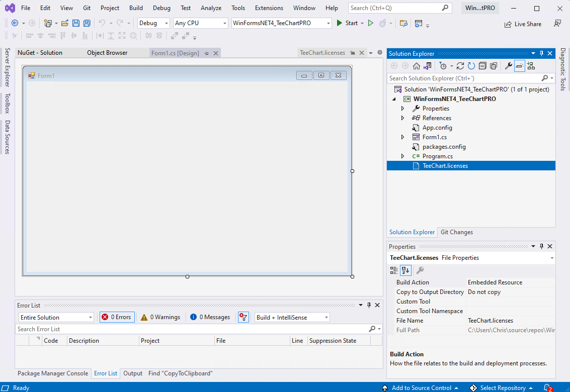Open the Server Explorer side tab
Viewport: 570px width, 392px height.
pos(7,67)
